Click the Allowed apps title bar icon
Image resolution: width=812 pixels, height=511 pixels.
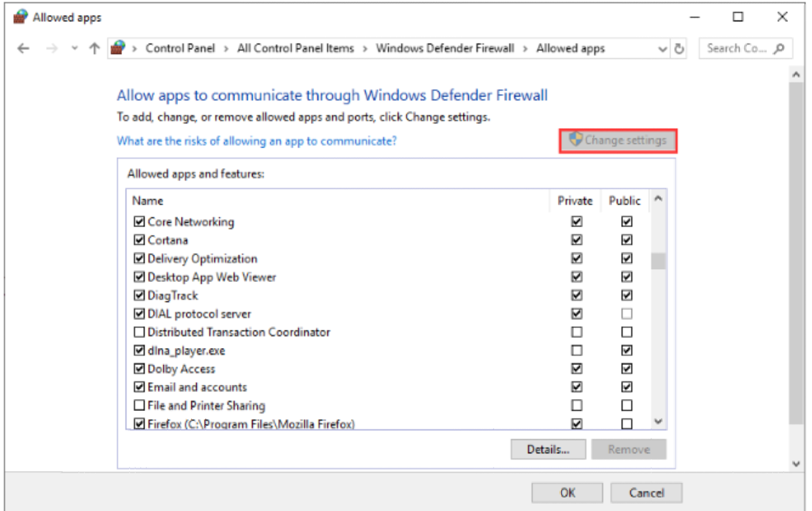20,17
